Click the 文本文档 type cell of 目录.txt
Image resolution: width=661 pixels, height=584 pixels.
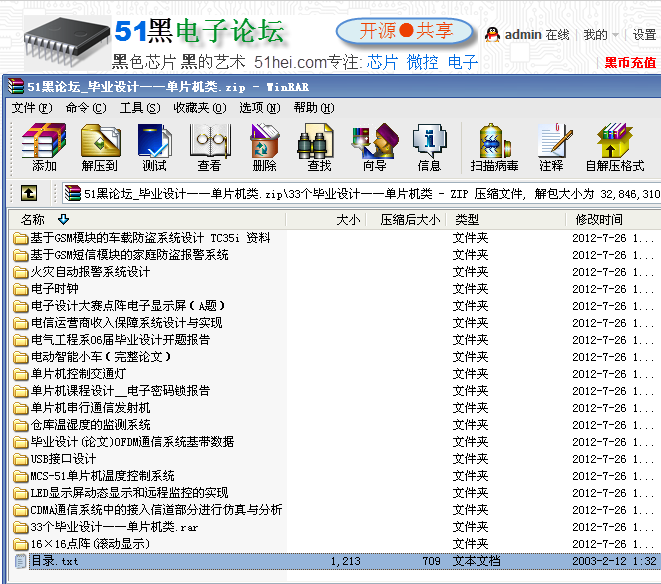point(476,561)
